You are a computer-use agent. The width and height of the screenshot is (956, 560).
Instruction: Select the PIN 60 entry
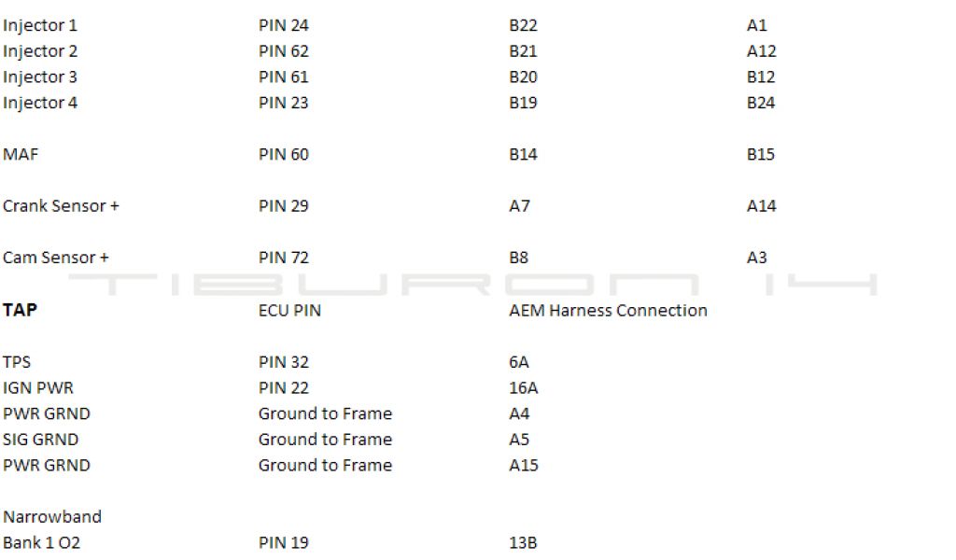coord(283,154)
